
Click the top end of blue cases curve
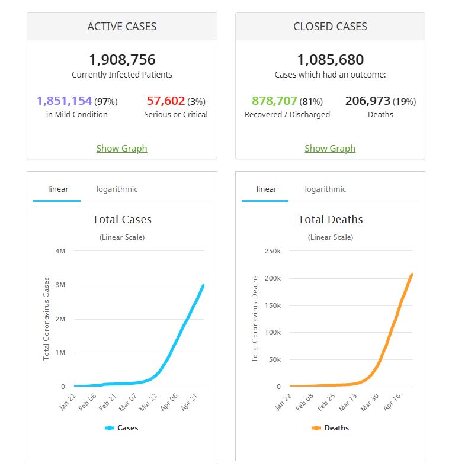click(203, 285)
